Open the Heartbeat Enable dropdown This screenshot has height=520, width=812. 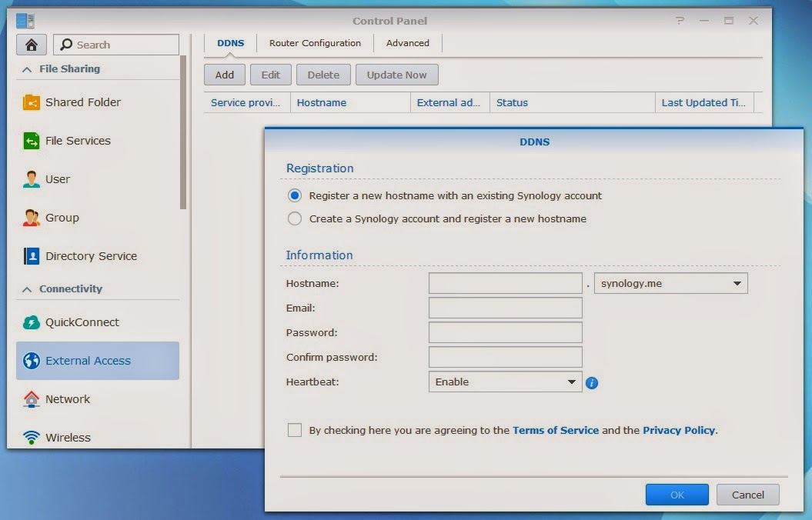tap(506, 382)
